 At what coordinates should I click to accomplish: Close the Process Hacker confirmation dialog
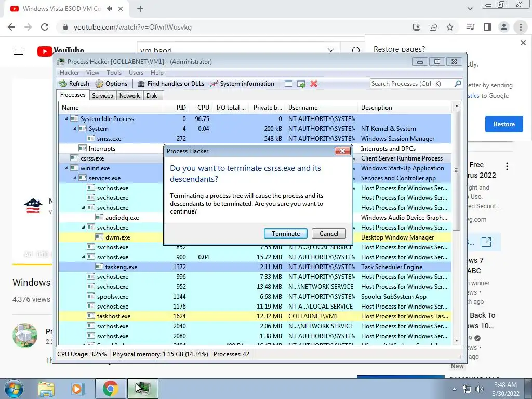point(342,151)
